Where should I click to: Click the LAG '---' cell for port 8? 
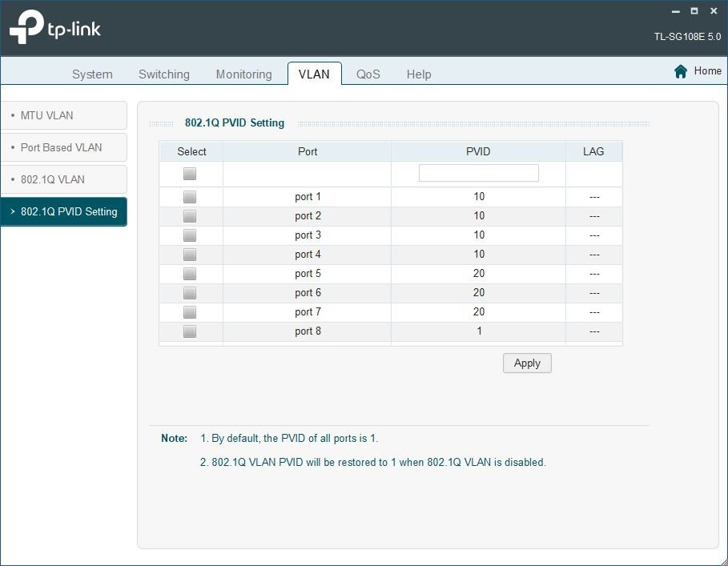pyautogui.click(x=594, y=331)
